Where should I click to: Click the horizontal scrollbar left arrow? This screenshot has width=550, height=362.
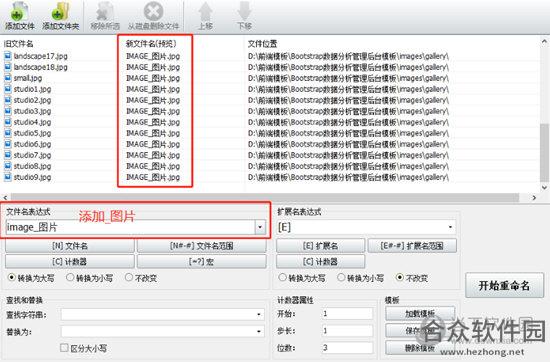click(x=5, y=197)
